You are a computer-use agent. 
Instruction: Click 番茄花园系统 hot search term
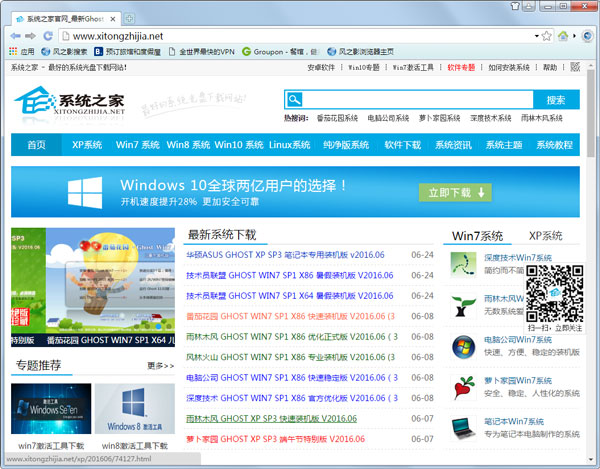[x=337, y=118]
